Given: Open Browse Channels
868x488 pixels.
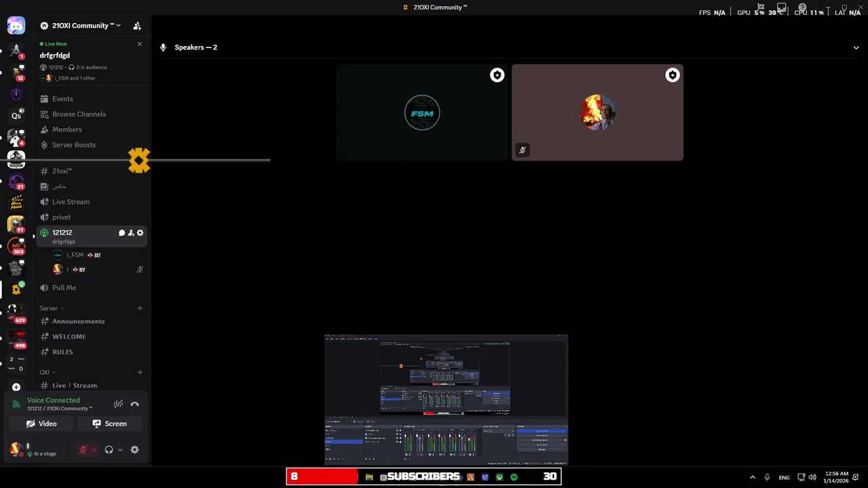Looking at the screenshot, I should (x=92, y=114).
